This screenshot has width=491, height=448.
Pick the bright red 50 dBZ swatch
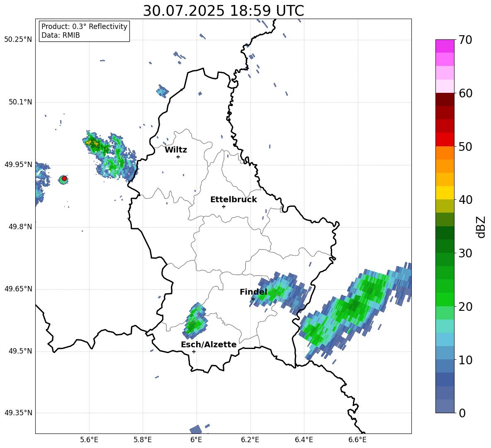coord(445,139)
